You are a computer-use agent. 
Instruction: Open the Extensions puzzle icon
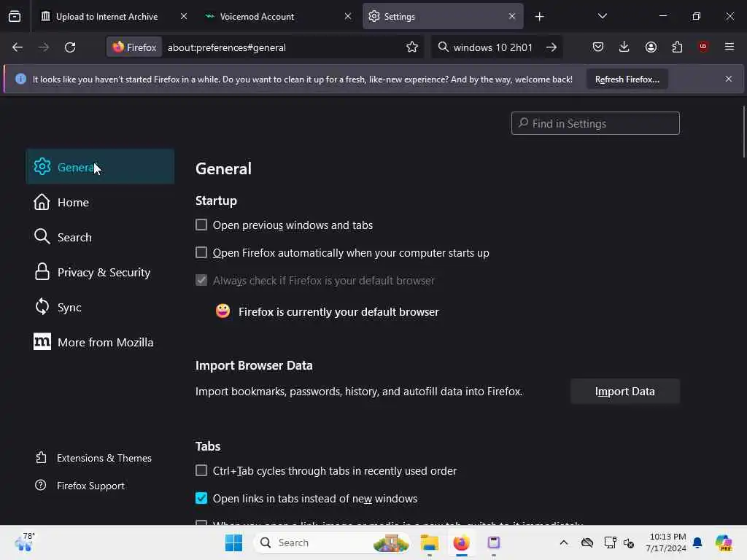[x=677, y=47]
